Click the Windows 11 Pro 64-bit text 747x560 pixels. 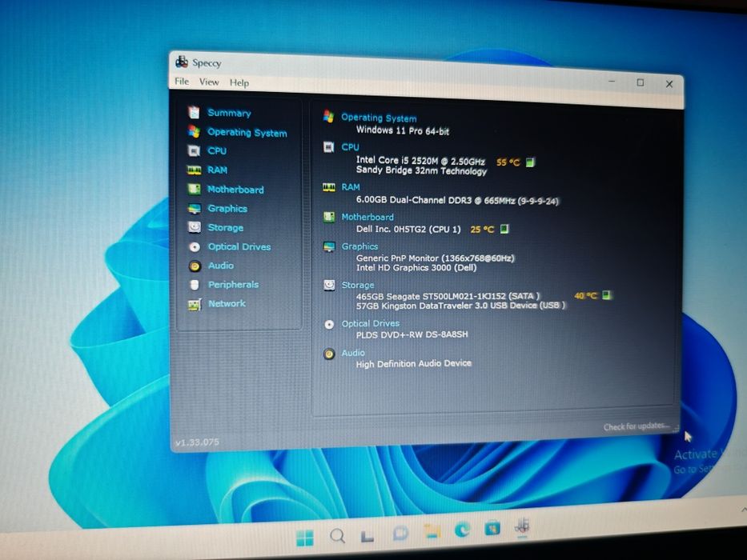(x=403, y=130)
